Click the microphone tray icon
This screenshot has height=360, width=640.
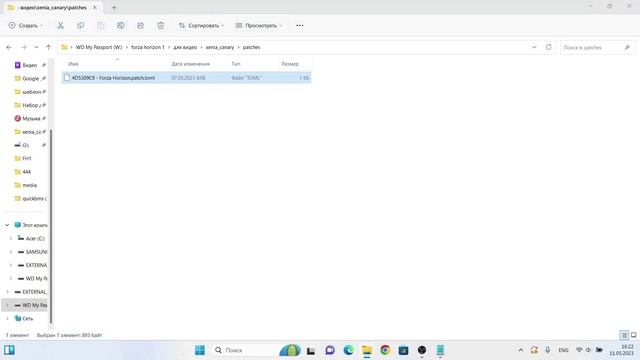pyautogui.click(x=547, y=350)
